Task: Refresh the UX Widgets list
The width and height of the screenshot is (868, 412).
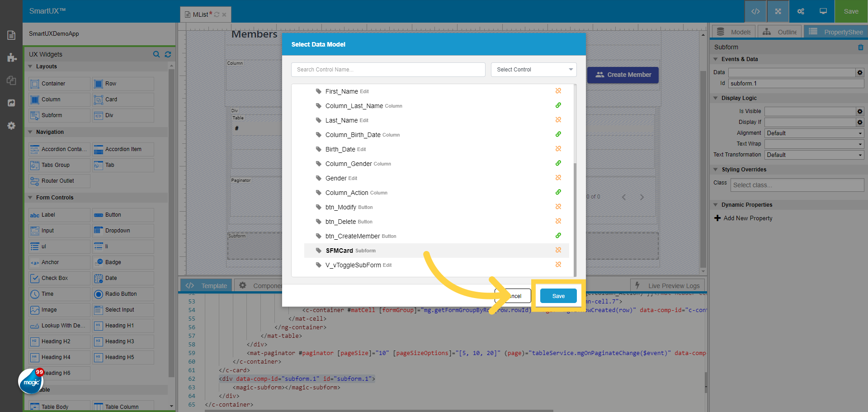Action: [168, 54]
